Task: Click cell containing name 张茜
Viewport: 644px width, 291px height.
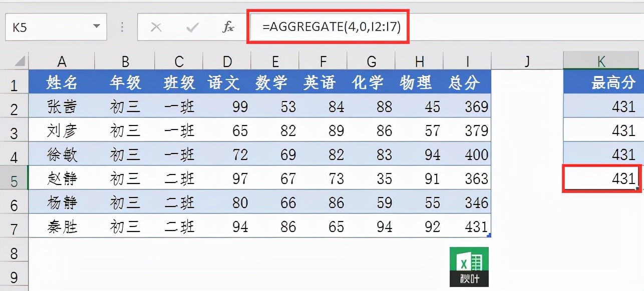Action: (x=62, y=106)
